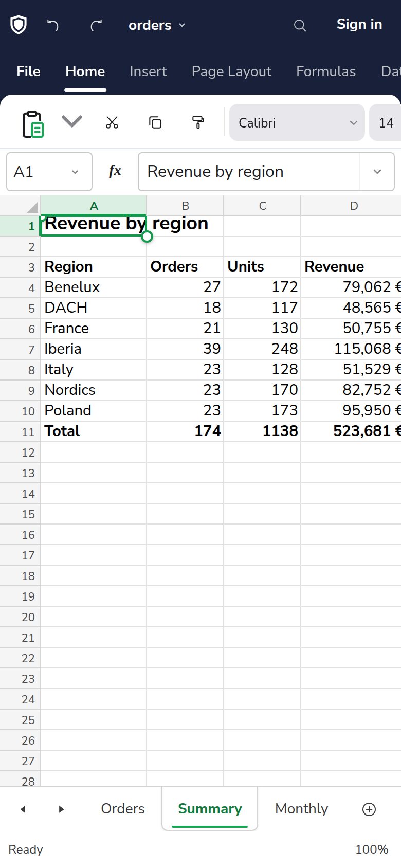Click Benelux revenue 79,062 cell
The width and height of the screenshot is (401, 868).
(351, 287)
